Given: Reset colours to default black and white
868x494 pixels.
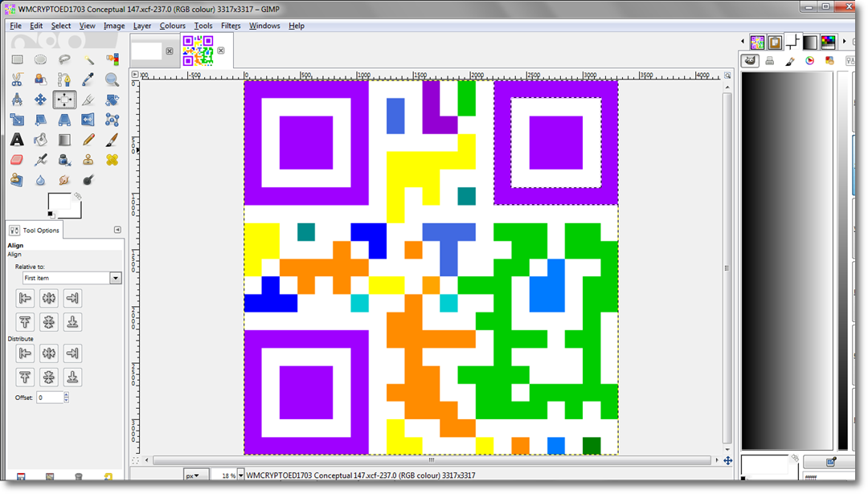Looking at the screenshot, I should click(51, 214).
